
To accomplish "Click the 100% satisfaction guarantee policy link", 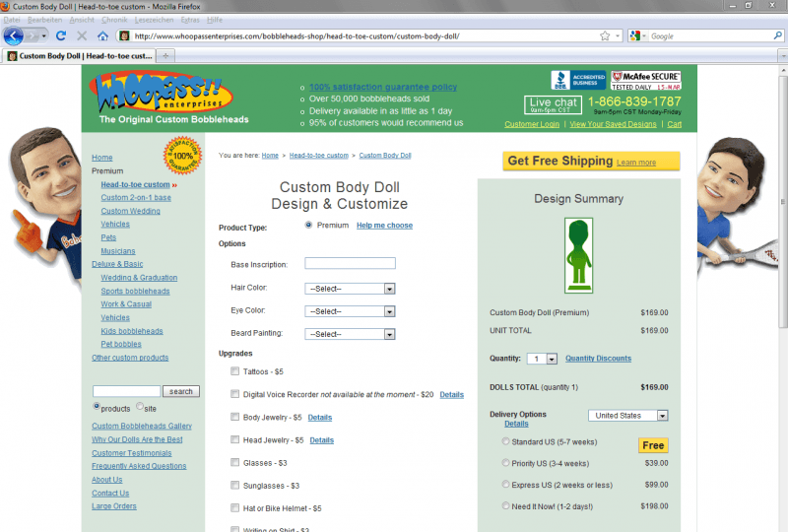I will click(383, 87).
